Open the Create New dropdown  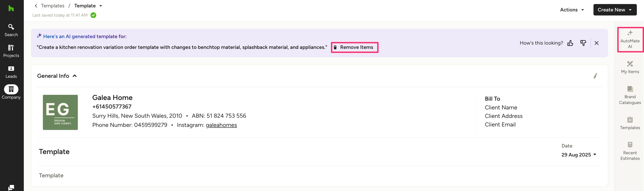point(615,10)
